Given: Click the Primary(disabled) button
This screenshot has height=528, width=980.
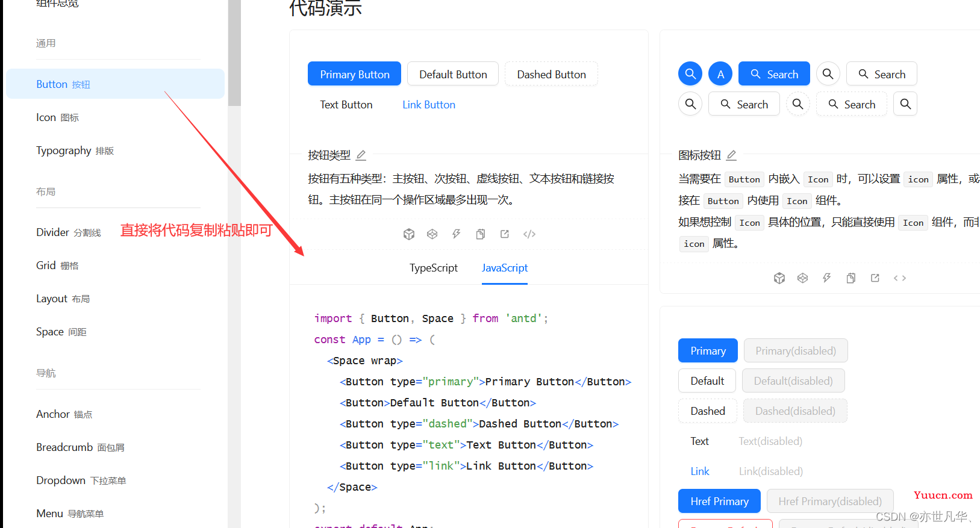Looking at the screenshot, I should 796,350.
